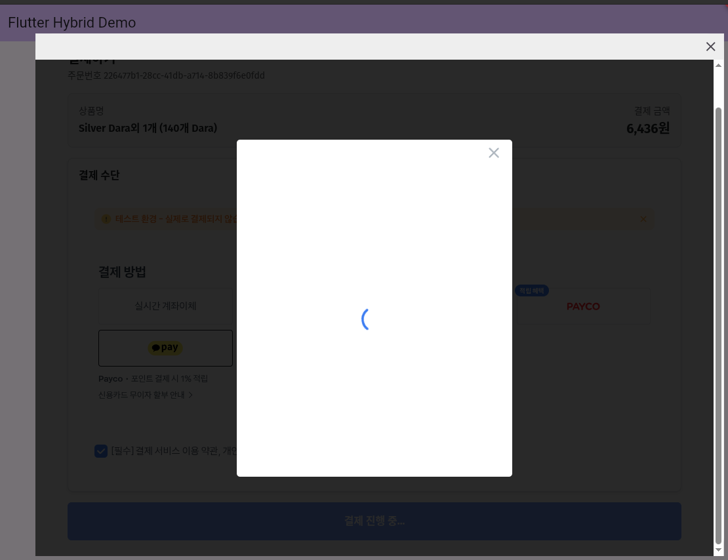The image size is (728, 560).
Task: Select 실시간 계좌이체 payment method
Action: pyautogui.click(x=165, y=306)
